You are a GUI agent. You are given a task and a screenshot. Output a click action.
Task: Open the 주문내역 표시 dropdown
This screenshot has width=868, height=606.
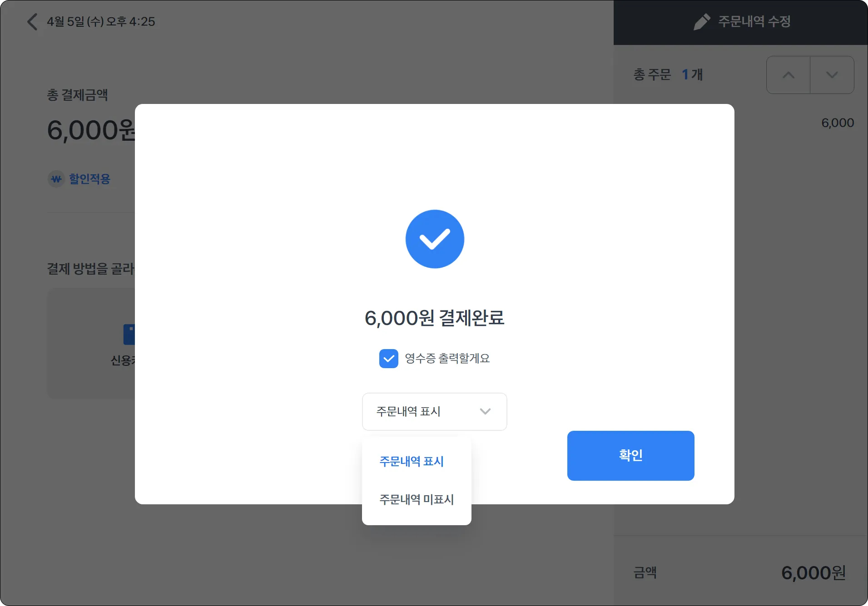coord(435,412)
